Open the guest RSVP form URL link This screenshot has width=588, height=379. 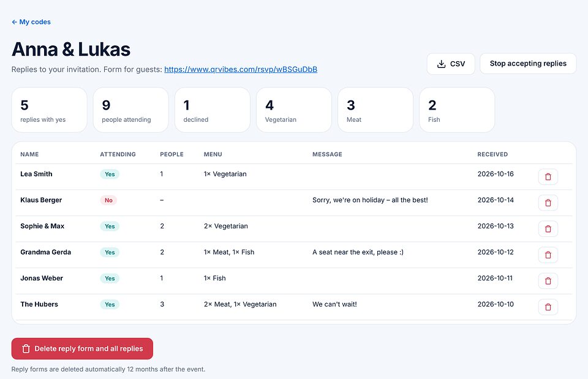tap(241, 69)
